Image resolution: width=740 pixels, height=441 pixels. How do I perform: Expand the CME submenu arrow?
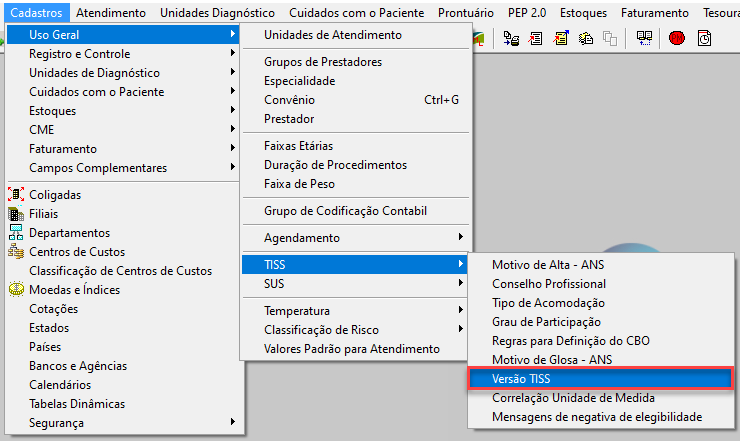click(233, 128)
